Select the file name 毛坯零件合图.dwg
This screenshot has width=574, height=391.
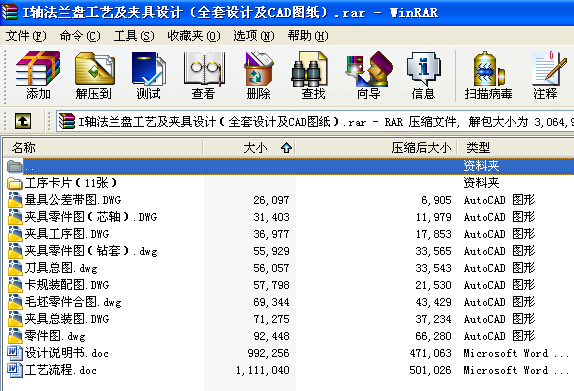(x=73, y=302)
